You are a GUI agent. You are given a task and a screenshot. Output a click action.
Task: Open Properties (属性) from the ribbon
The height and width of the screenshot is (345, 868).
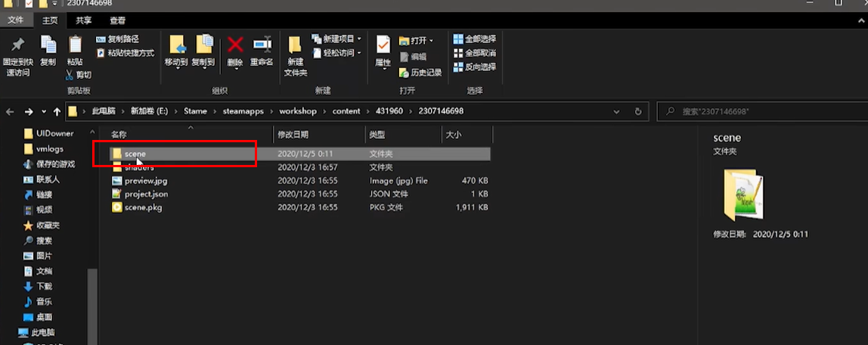pyautogui.click(x=383, y=47)
